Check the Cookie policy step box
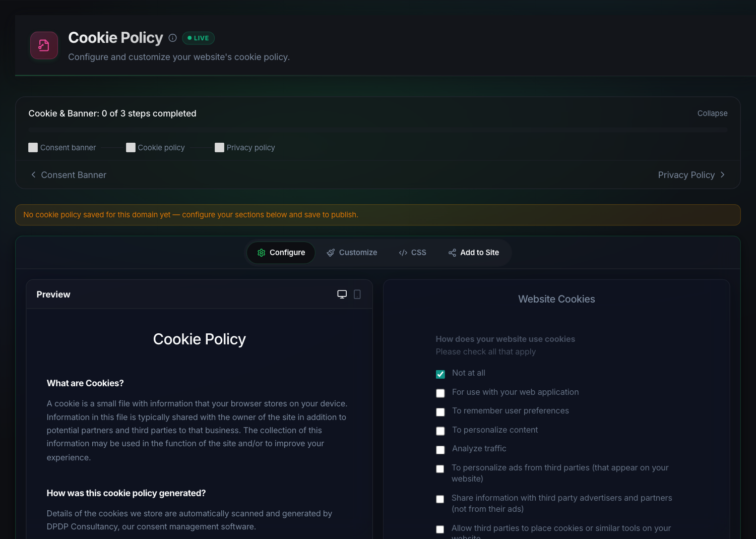Screen dimensions: 756x539 point(131,147)
